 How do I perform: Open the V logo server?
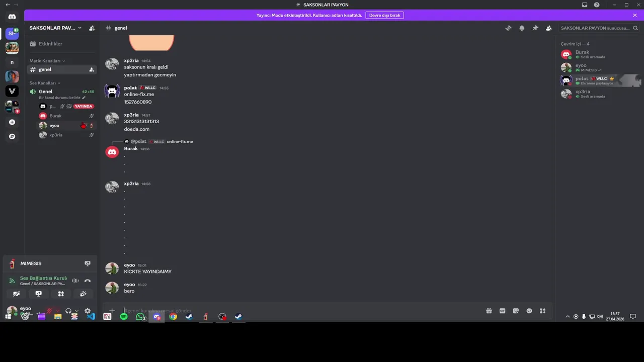coord(12,91)
